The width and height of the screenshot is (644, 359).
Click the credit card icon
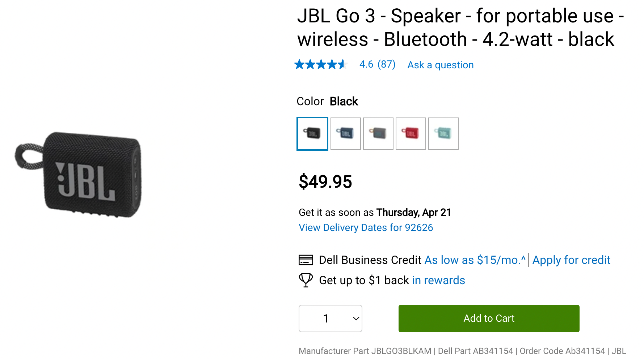click(306, 260)
